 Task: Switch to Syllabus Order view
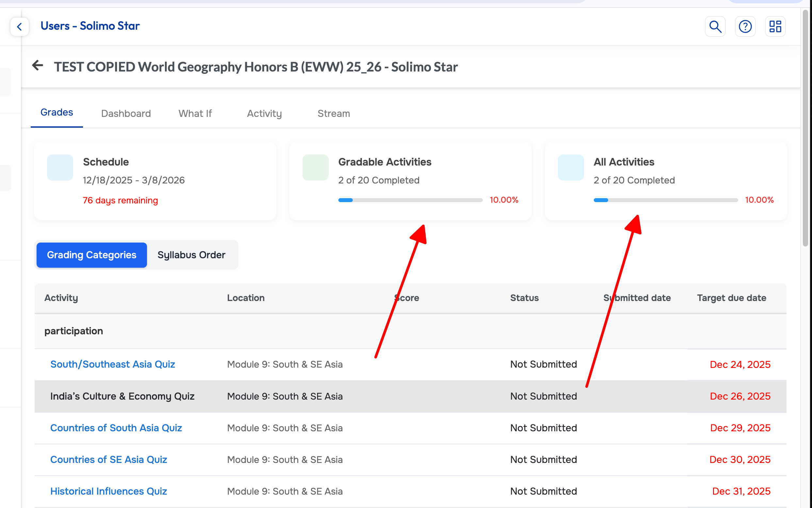tap(191, 255)
